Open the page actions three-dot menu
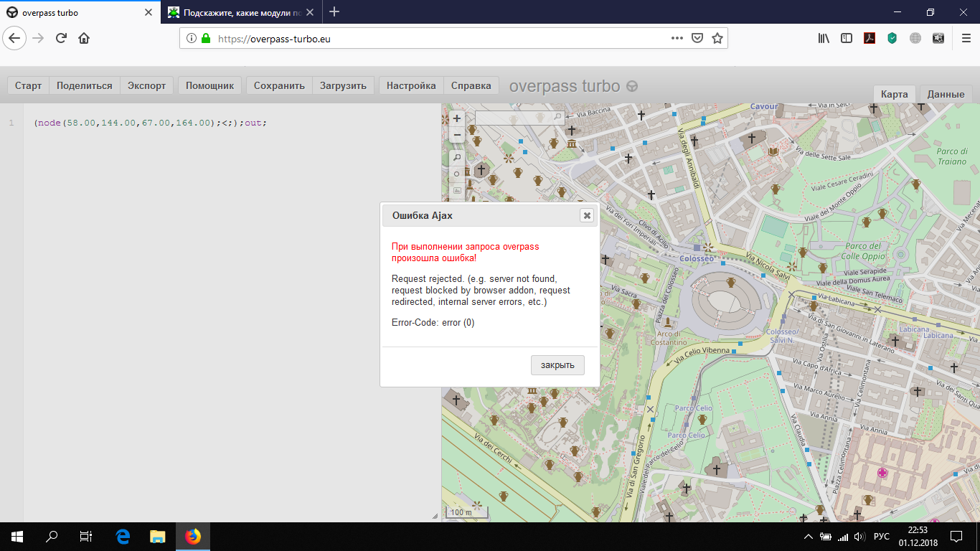980x551 pixels. [677, 39]
